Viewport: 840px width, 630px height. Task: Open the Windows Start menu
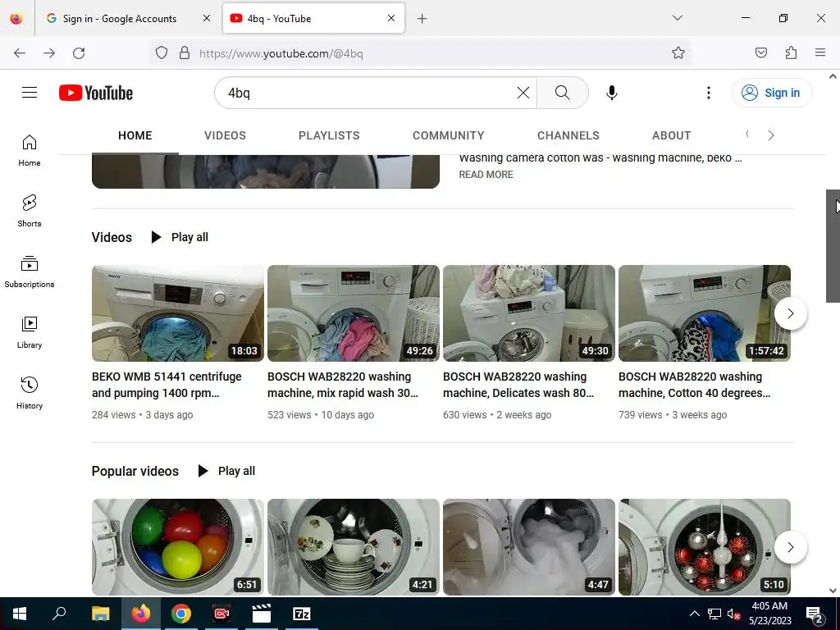coord(20,614)
